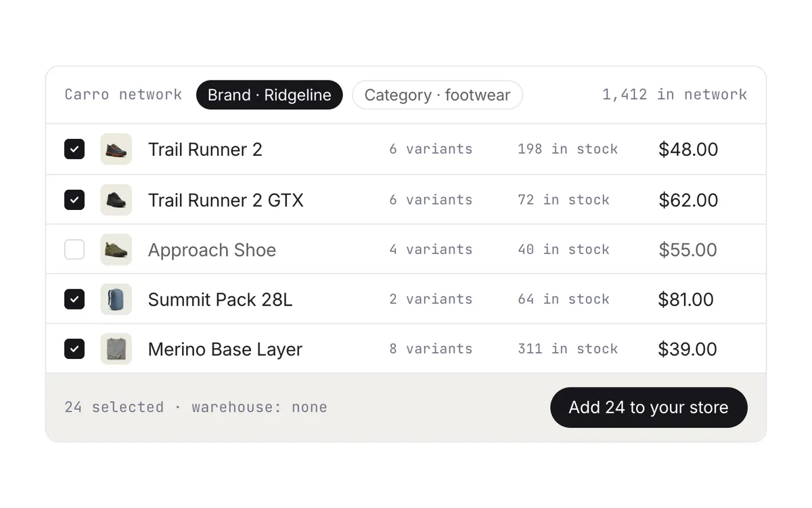Click the 64 in stock value
The height and width of the screenshot is (508, 812).
pyautogui.click(x=564, y=299)
